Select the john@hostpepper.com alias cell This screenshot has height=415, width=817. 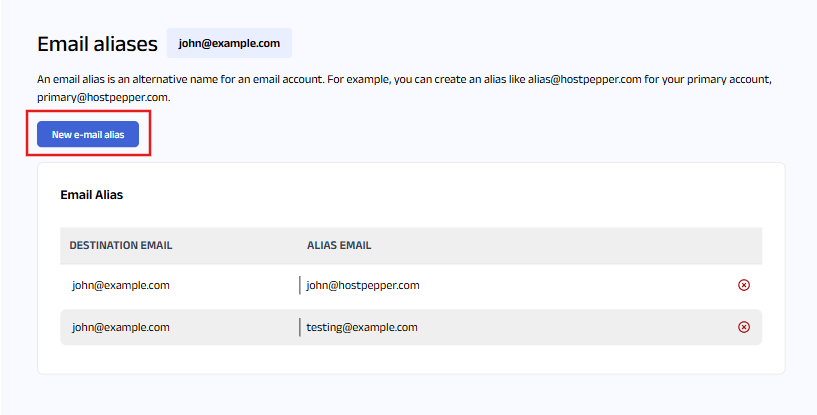(x=363, y=285)
